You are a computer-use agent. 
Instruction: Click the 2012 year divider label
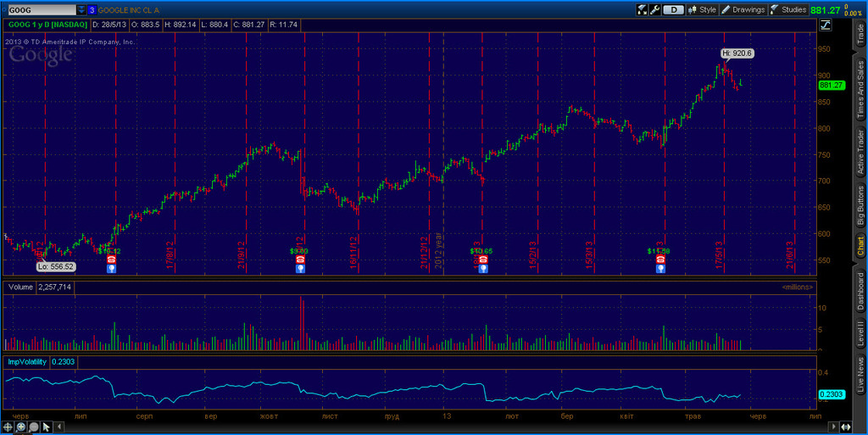438,251
